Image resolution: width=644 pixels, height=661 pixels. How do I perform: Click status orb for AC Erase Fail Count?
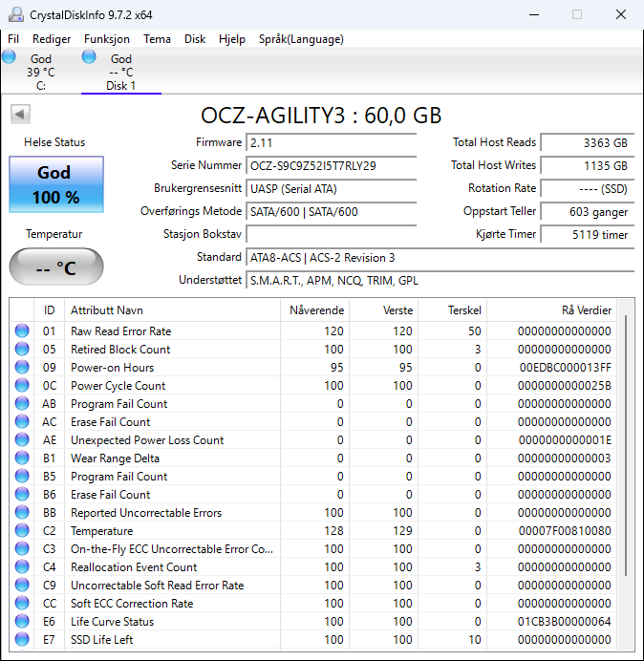[x=22, y=421]
